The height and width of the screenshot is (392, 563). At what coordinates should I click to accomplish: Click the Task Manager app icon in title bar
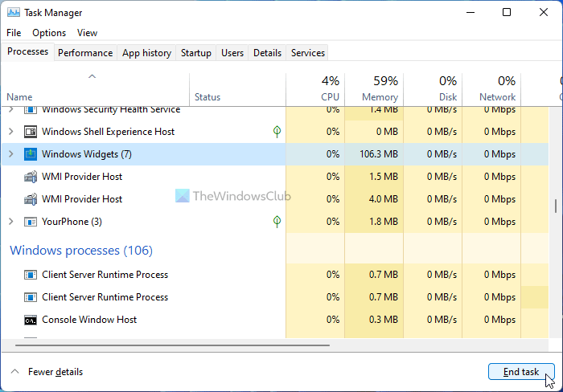pos(12,13)
